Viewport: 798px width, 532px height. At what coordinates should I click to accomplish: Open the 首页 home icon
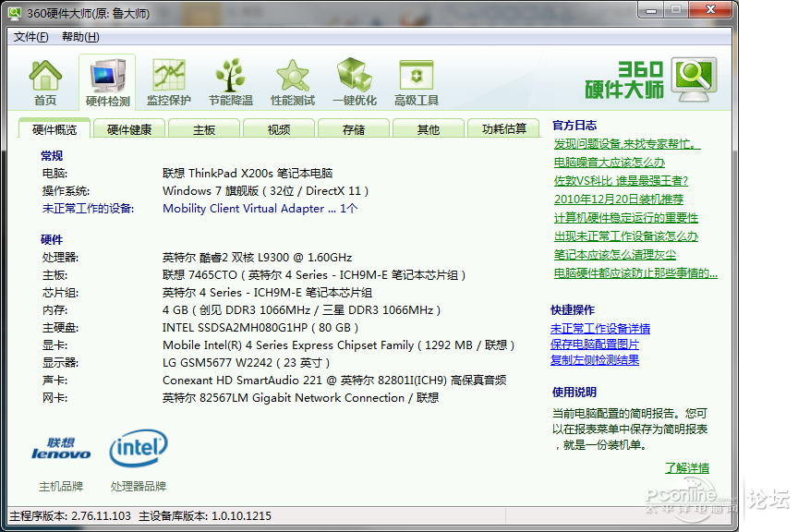[45, 82]
